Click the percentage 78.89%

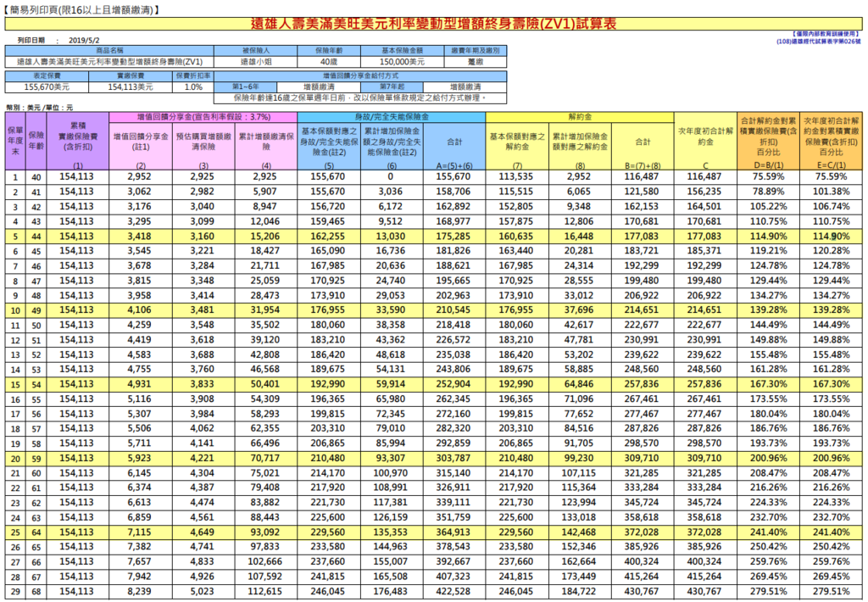coord(768,192)
